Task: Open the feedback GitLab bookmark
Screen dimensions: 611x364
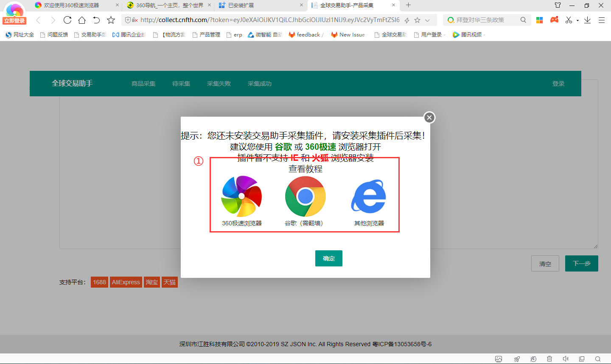Action: pyautogui.click(x=305, y=35)
